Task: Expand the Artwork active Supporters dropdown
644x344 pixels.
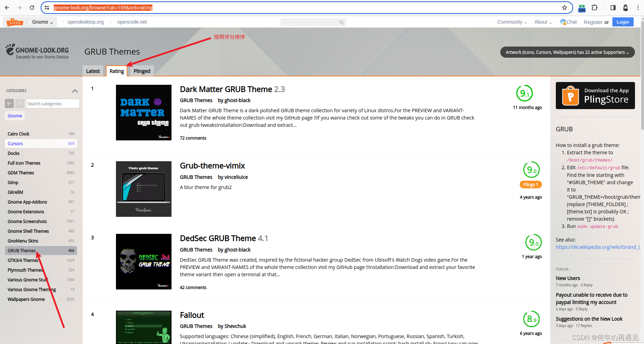Action: (x=567, y=52)
